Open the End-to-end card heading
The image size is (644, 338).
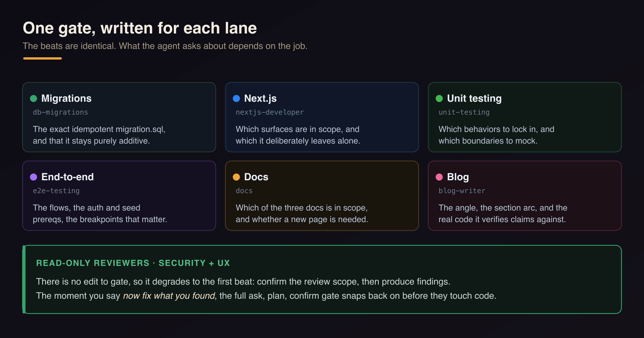(68, 177)
